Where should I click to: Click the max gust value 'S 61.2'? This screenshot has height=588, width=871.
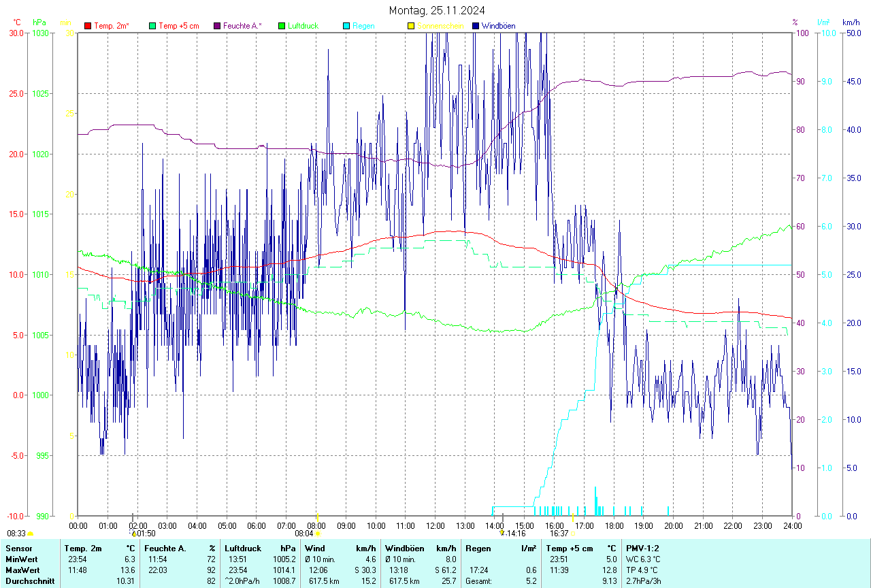point(445,570)
